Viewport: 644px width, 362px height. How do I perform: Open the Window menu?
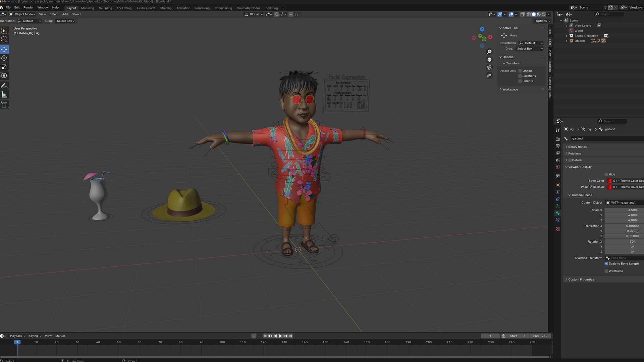[43, 7]
